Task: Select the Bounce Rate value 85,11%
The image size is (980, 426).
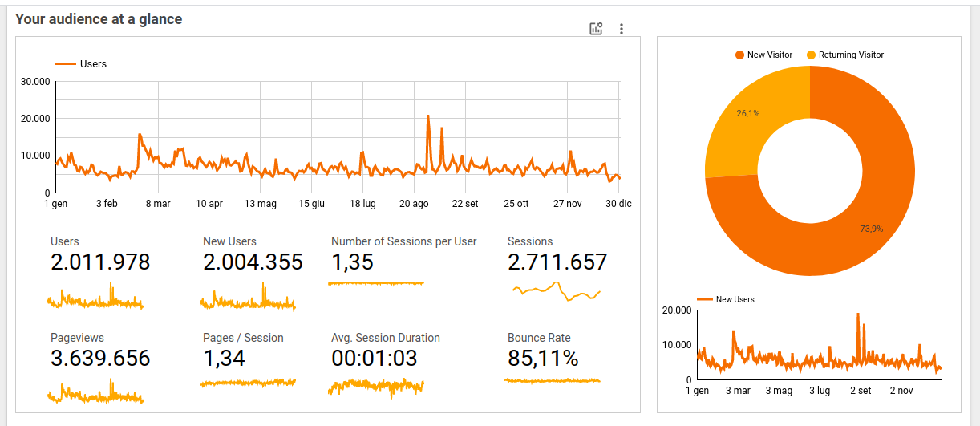Action: [543, 359]
